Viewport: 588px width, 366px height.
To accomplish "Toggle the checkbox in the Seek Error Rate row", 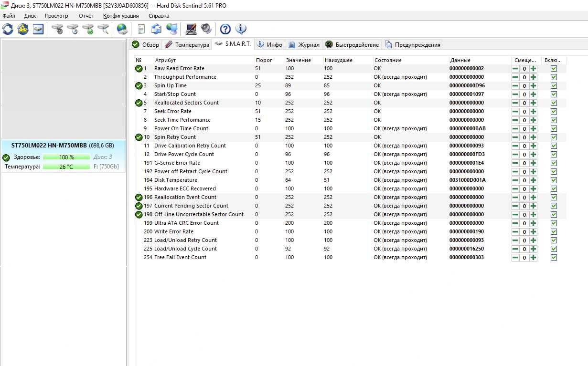I will point(554,112).
